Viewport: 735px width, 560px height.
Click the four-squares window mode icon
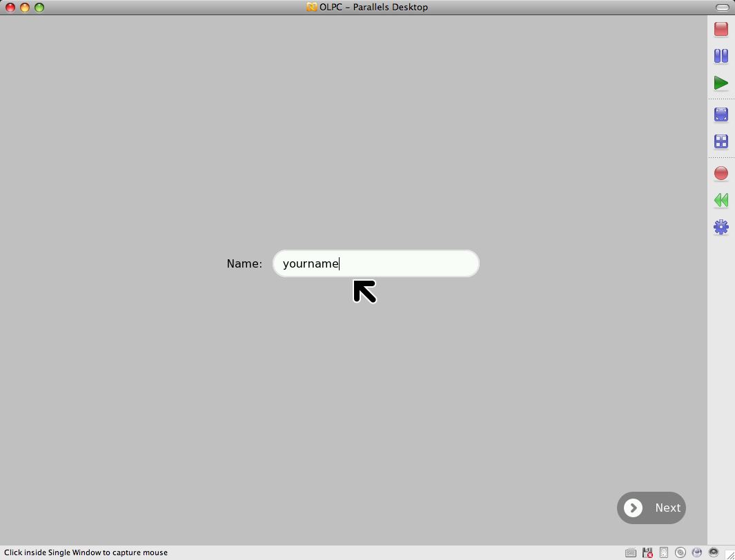pos(721,141)
